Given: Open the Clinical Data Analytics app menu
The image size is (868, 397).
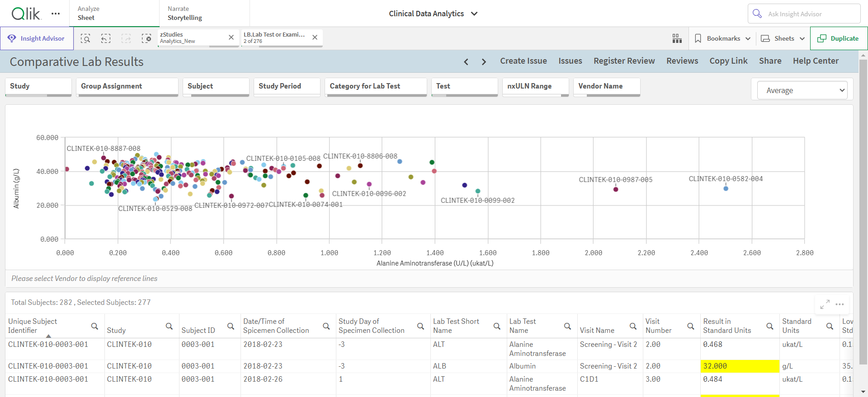Looking at the screenshot, I should 433,14.
